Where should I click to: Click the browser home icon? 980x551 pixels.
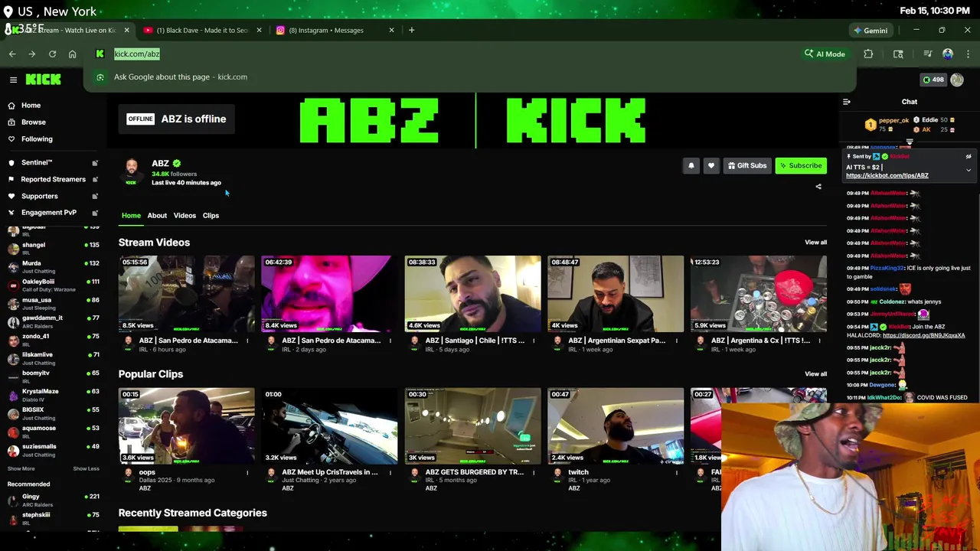tap(72, 54)
